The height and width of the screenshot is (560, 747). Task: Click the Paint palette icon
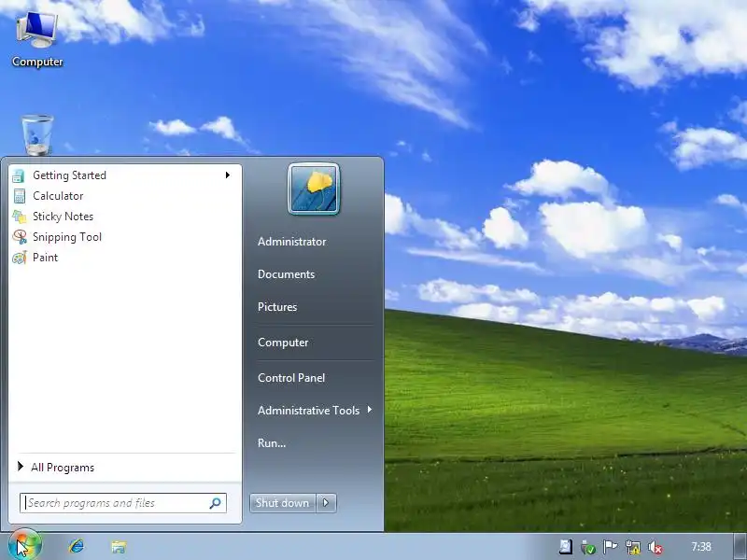point(20,258)
